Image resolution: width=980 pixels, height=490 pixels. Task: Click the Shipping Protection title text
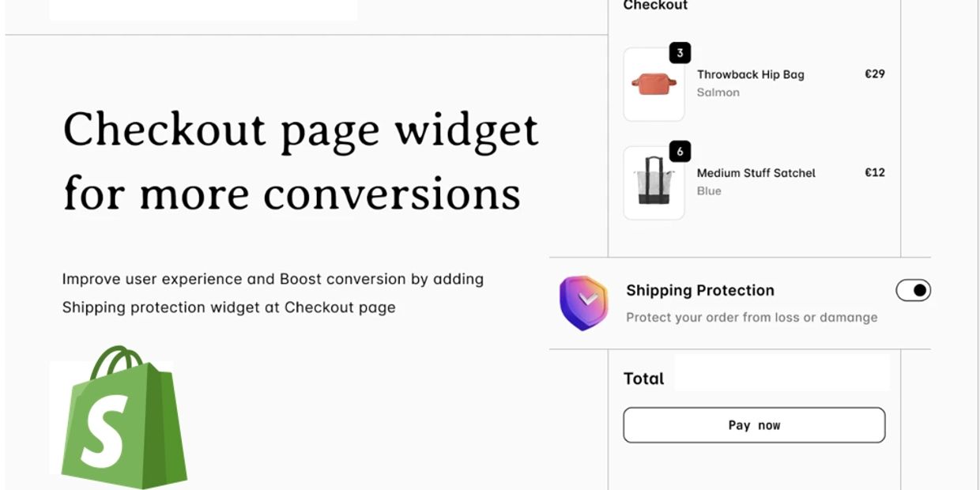coord(699,290)
